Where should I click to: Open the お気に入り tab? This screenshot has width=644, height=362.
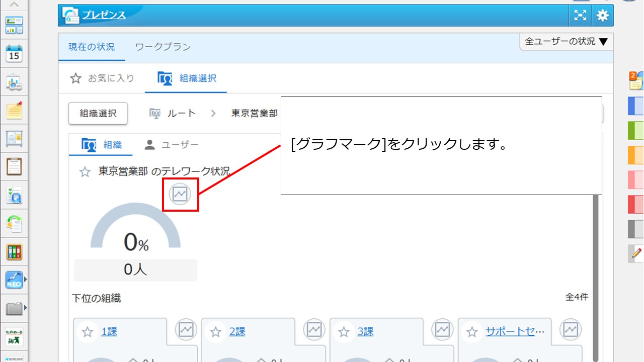pos(102,78)
